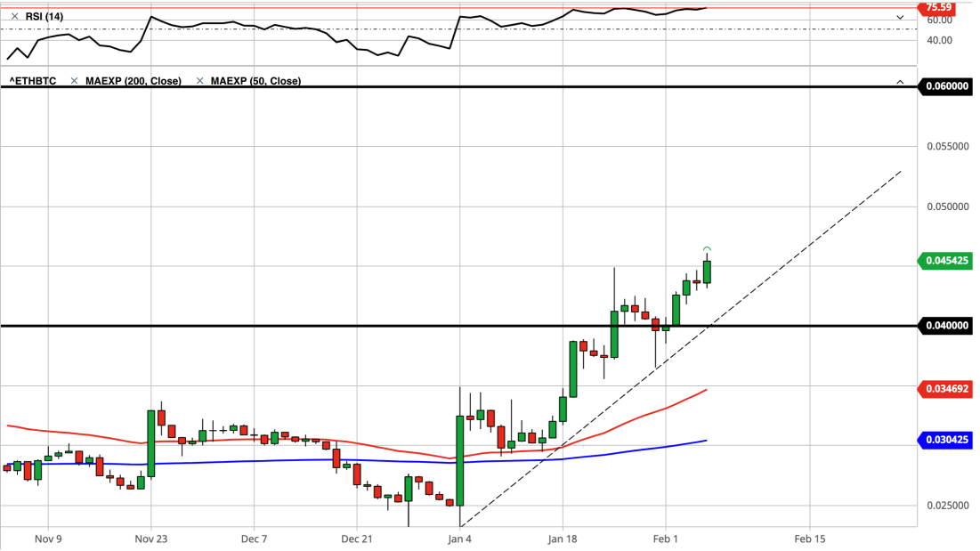Click the green arc marker above the last candle

[x=707, y=249]
